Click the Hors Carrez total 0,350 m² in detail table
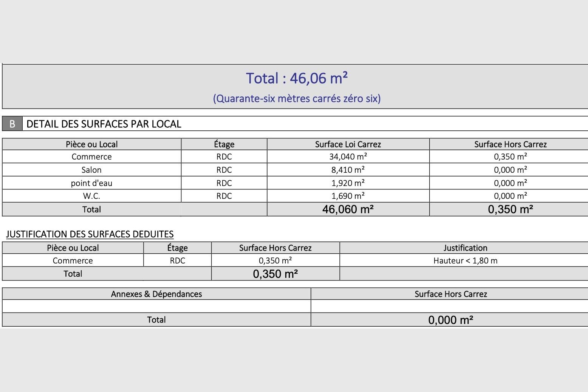The width and height of the screenshot is (588, 392). coord(511,209)
